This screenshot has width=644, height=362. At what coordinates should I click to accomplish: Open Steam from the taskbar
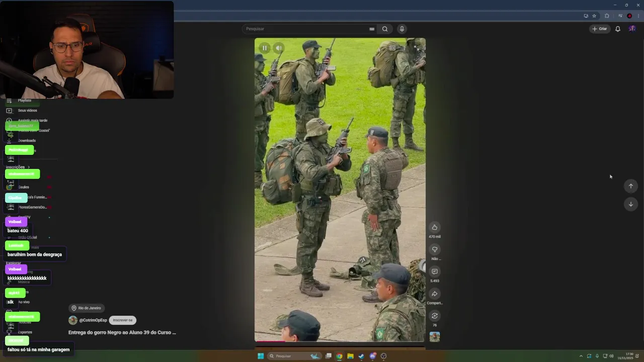point(361,356)
